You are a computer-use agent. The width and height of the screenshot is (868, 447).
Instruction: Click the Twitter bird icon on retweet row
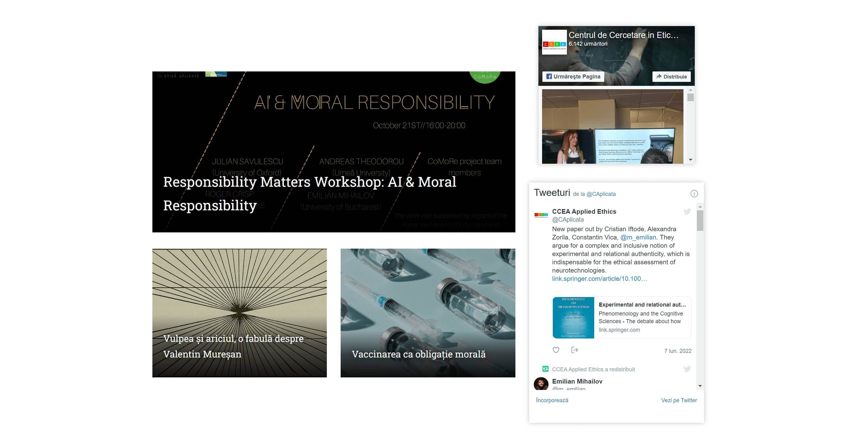tap(687, 369)
